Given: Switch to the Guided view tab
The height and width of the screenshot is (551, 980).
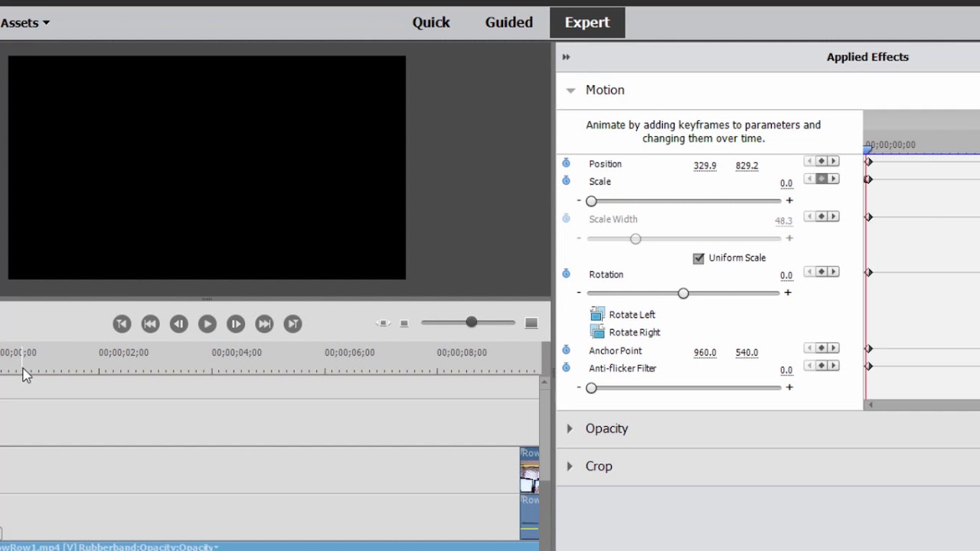Looking at the screenshot, I should pyautogui.click(x=509, y=22).
